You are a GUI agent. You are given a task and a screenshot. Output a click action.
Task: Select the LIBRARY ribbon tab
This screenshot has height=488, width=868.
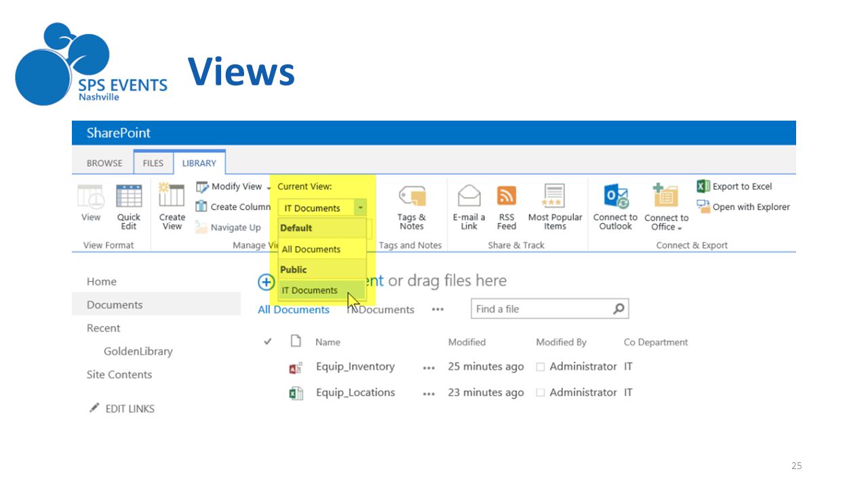pos(199,163)
